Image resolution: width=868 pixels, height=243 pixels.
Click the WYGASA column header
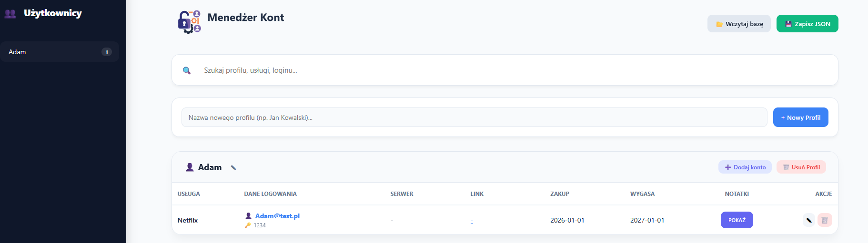642,194
